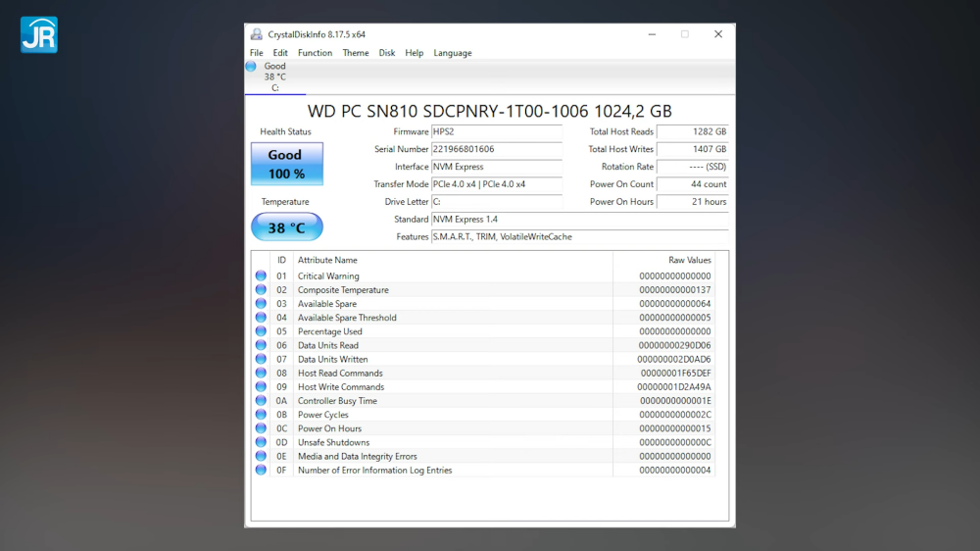The height and width of the screenshot is (551, 980).
Task: Open the Disk menu
Action: pos(387,53)
